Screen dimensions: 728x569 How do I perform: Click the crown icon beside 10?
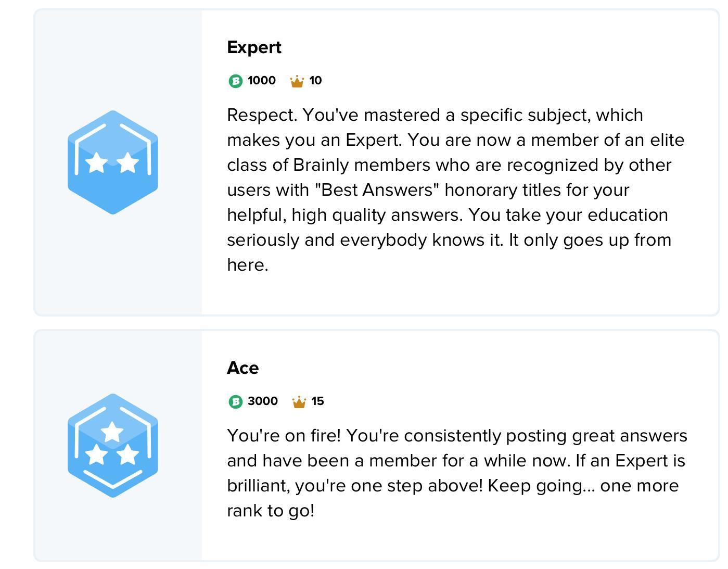click(x=297, y=81)
